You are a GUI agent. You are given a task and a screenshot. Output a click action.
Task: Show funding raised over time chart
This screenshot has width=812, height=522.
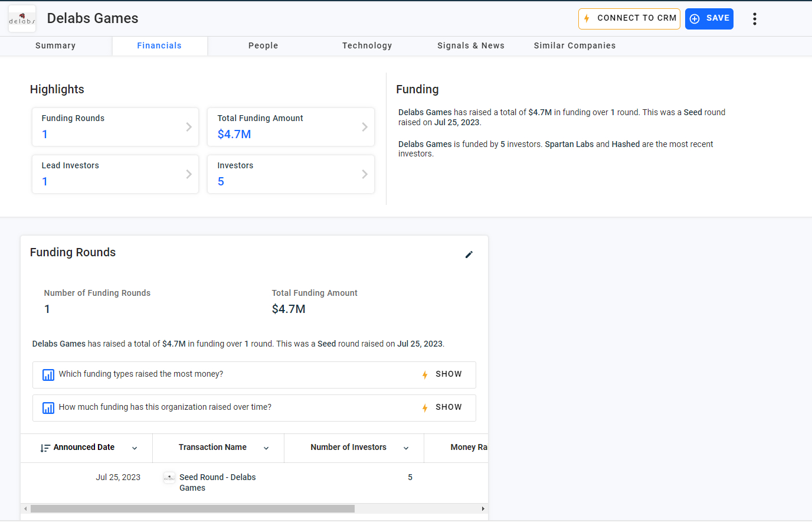coord(448,407)
